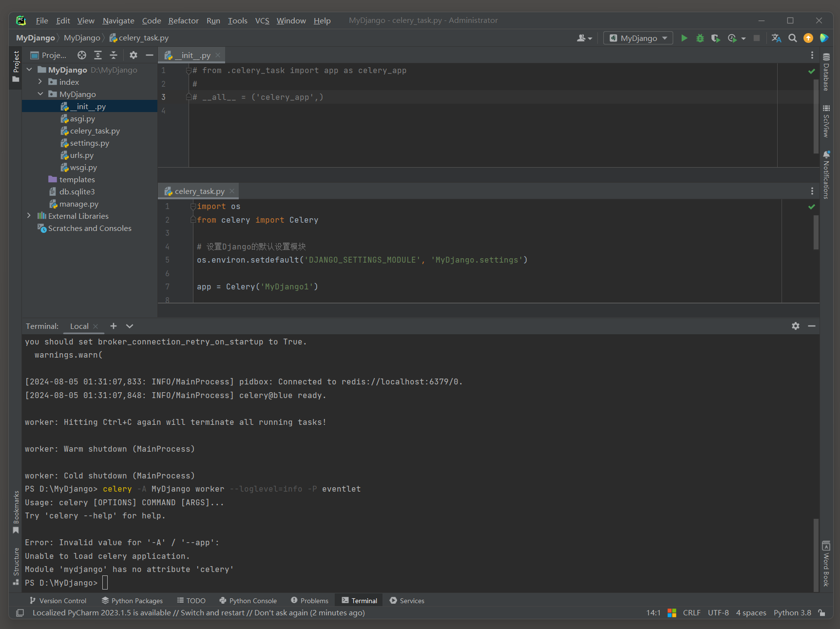Open the Translate toolbar icon
Image resolution: width=840 pixels, height=629 pixels.
point(777,38)
